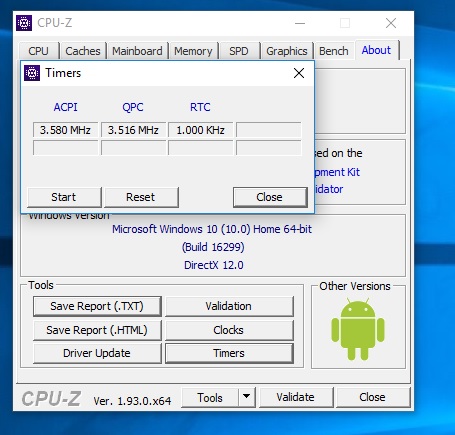Switch to the Caches tab

pos(83,51)
